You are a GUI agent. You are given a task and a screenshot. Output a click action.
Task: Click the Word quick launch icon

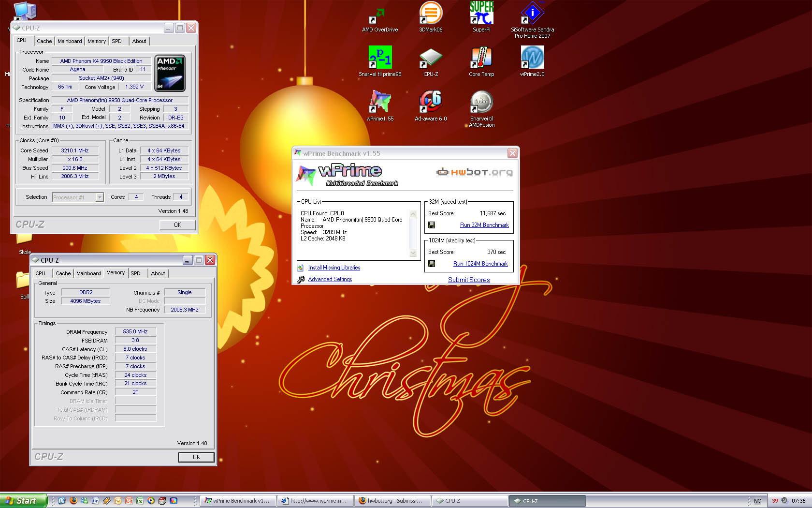point(95,501)
